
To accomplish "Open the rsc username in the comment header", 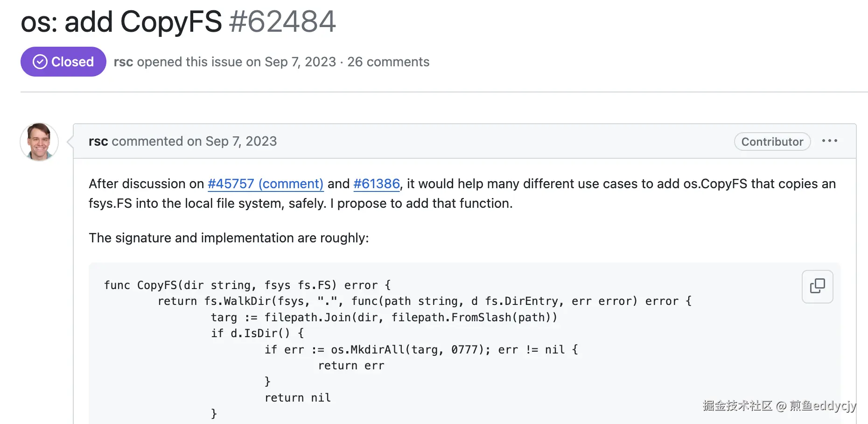I will coord(98,141).
